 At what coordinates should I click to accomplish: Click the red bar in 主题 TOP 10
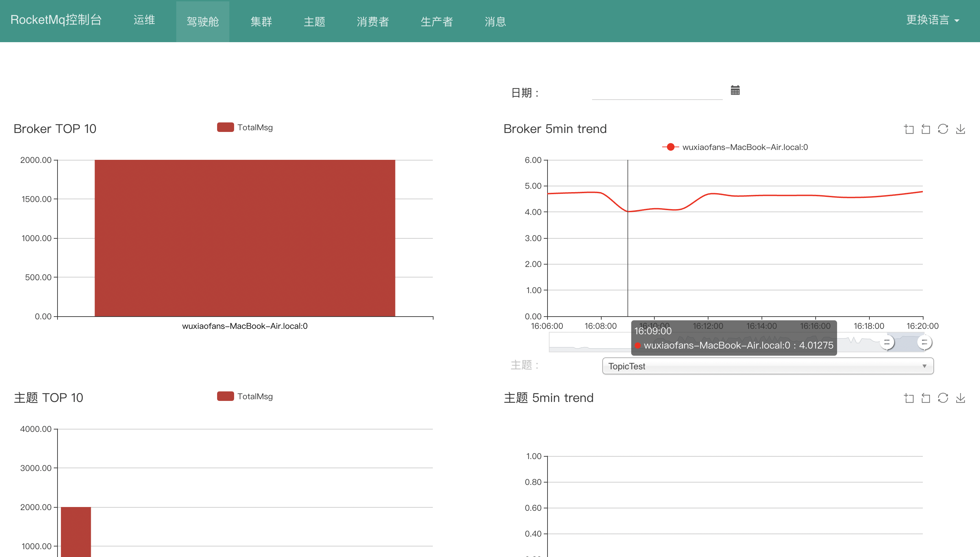76,532
